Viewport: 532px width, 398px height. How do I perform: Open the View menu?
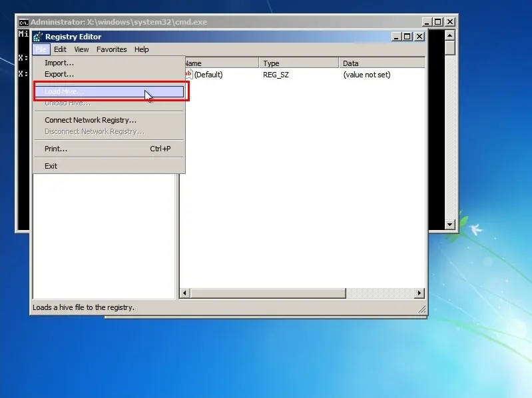click(81, 49)
